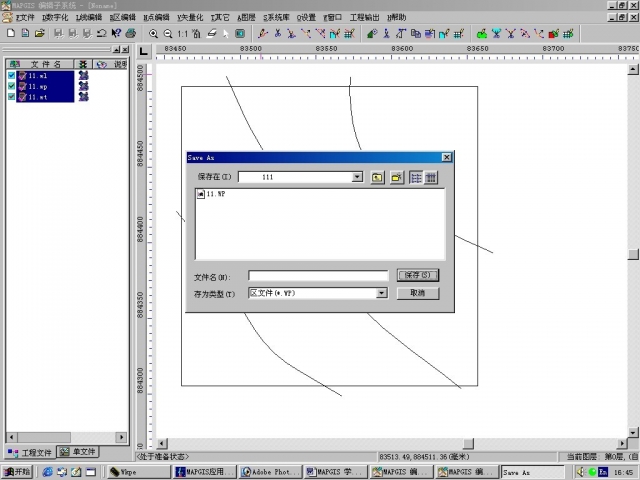This screenshot has width=640, height=480.
Task: Click the 取消 cancel button
Action: click(417, 293)
